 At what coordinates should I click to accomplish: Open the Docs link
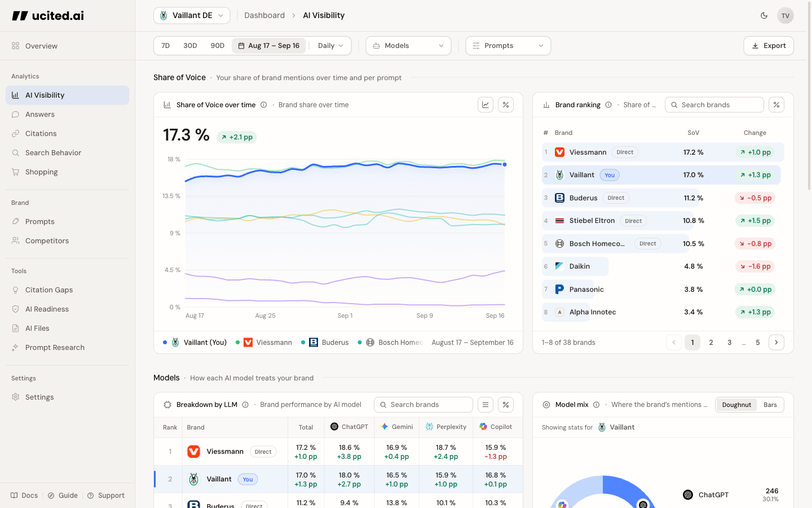(24, 496)
